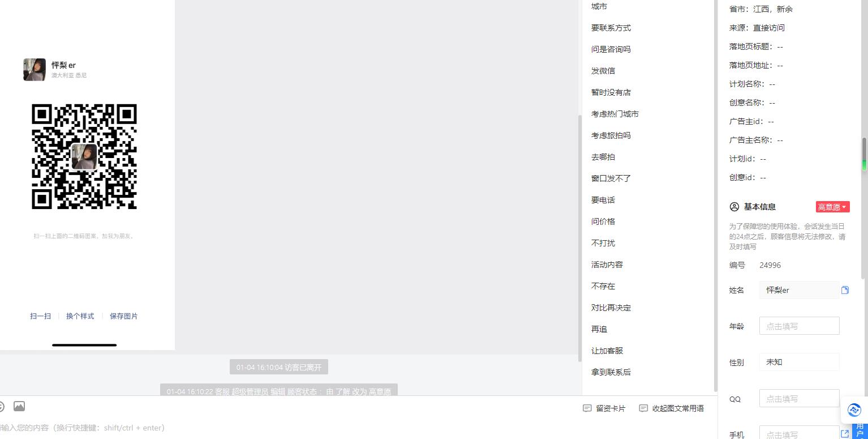Screen dimensions: 868x439
Task: Click the 年龄 input field
Action: tap(799, 326)
